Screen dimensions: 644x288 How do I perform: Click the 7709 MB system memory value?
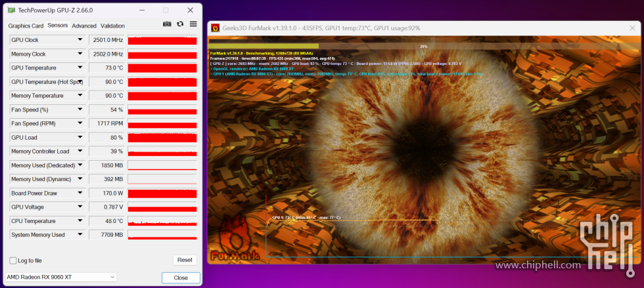106,236
